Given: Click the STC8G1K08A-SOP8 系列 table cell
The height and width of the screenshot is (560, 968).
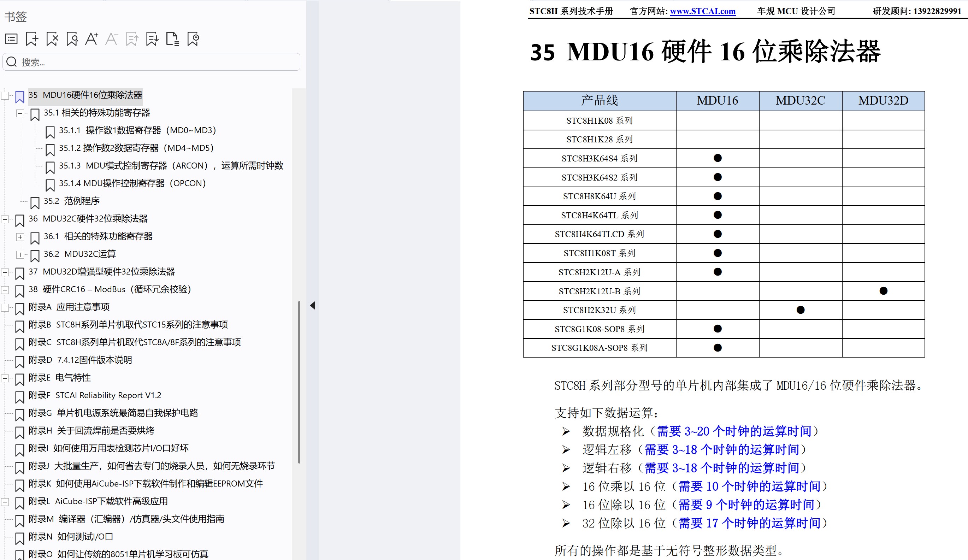Looking at the screenshot, I should coord(599,348).
